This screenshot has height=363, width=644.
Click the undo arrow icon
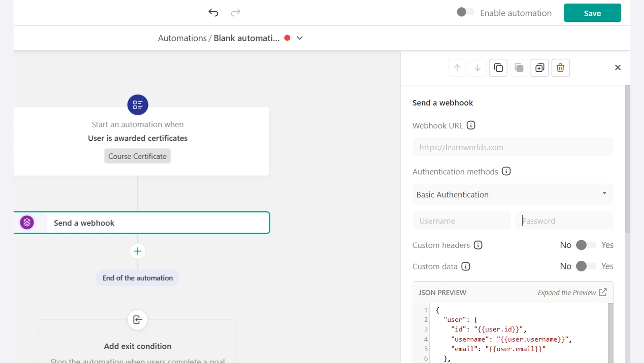[213, 12]
